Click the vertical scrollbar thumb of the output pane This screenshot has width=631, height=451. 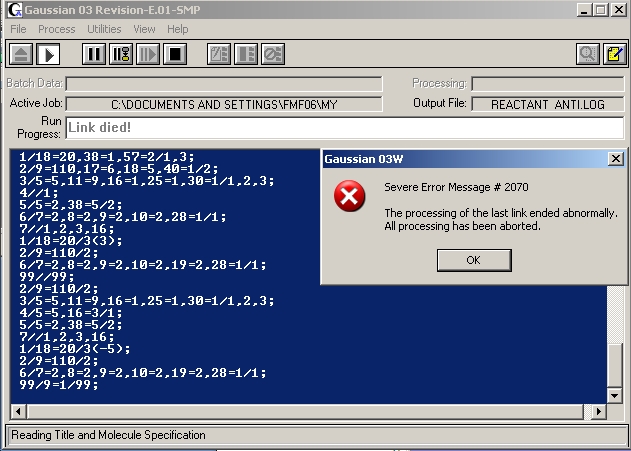615,365
